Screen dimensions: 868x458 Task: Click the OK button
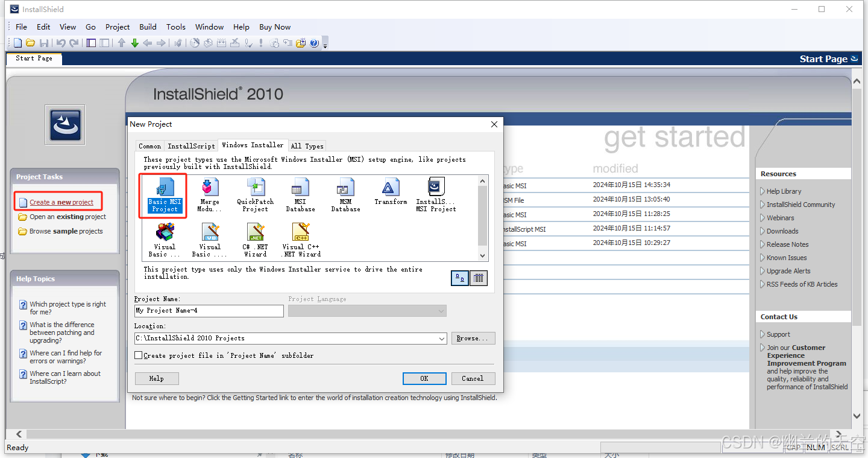coord(424,378)
